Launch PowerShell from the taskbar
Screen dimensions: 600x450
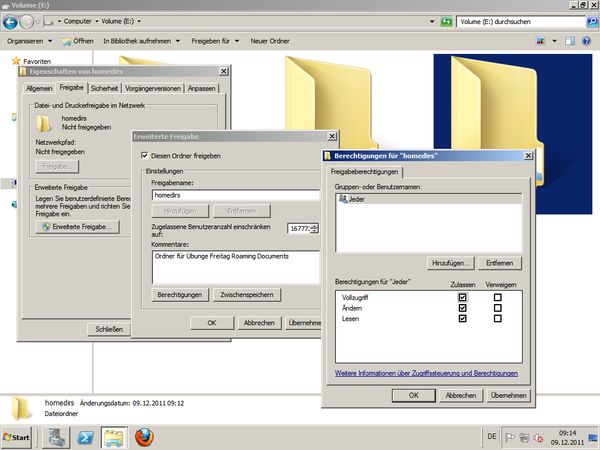[87, 437]
